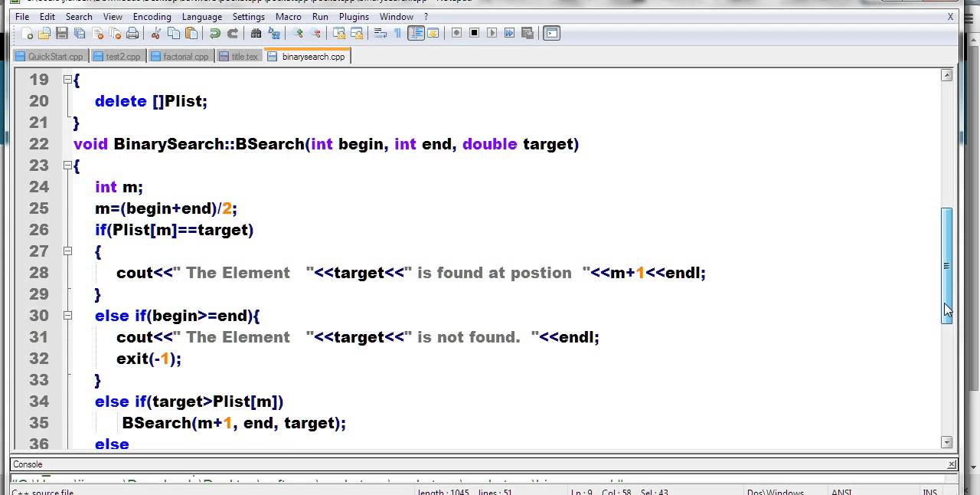Screen dimensions: 980x495
Task: Open the Settings menu
Action: coord(249,16)
